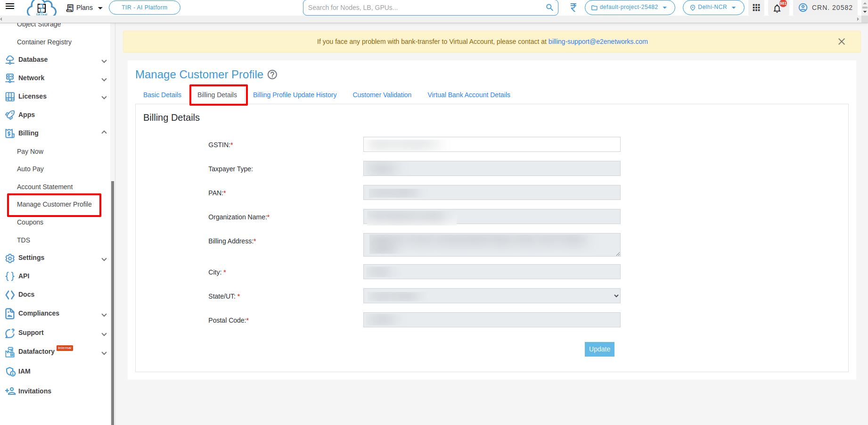
Task: Open the CRN. 20582 user profile
Action: (x=826, y=8)
